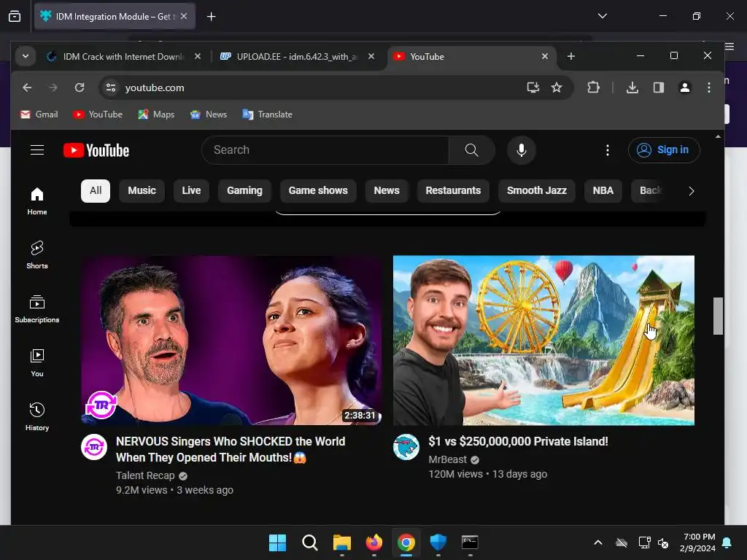This screenshot has height=560, width=747.
Task: Select the News filter chip
Action: point(387,190)
